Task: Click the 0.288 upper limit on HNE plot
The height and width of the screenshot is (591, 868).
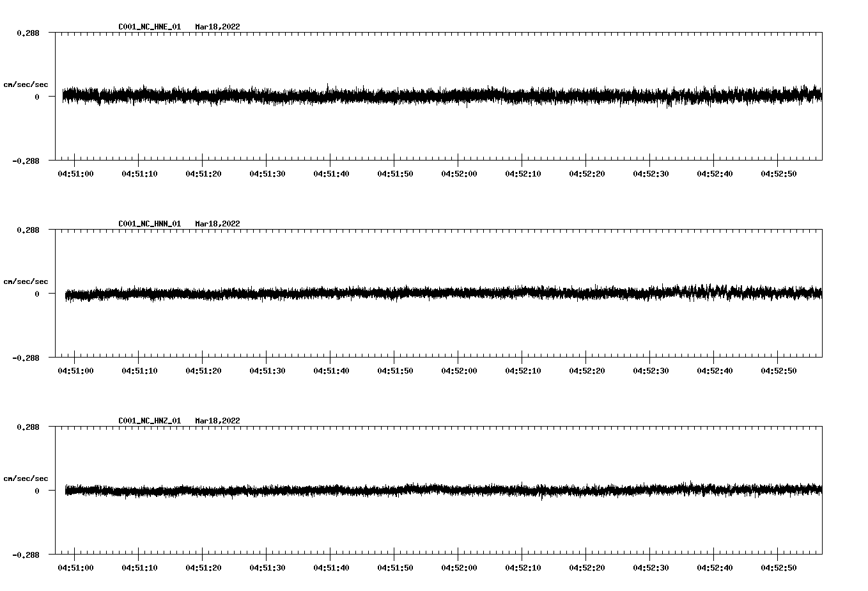Action: pos(27,33)
